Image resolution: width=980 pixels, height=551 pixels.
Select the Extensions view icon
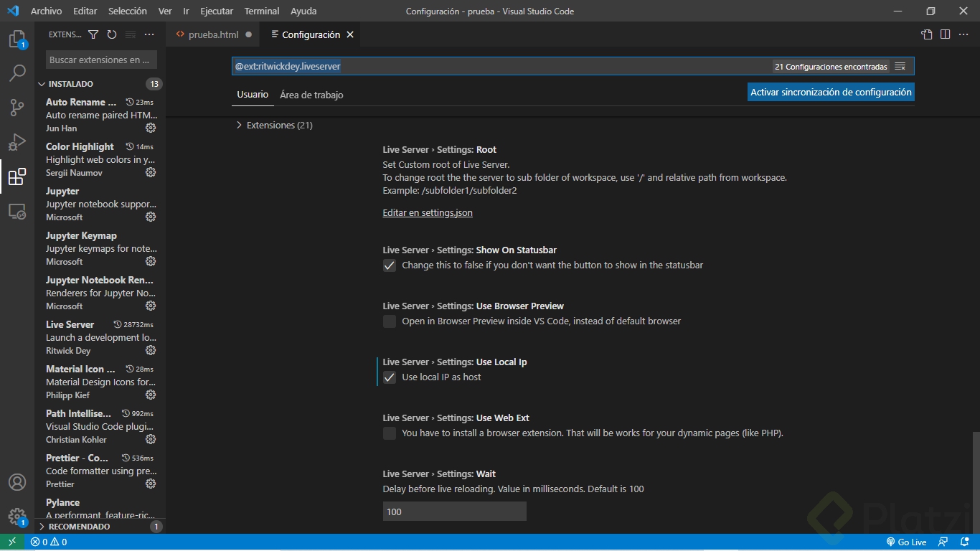pos(17,176)
